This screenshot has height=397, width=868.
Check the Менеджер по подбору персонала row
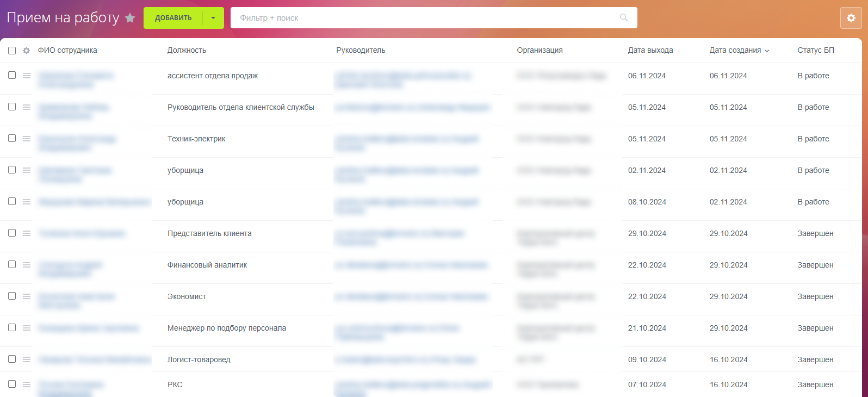pos(12,327)
